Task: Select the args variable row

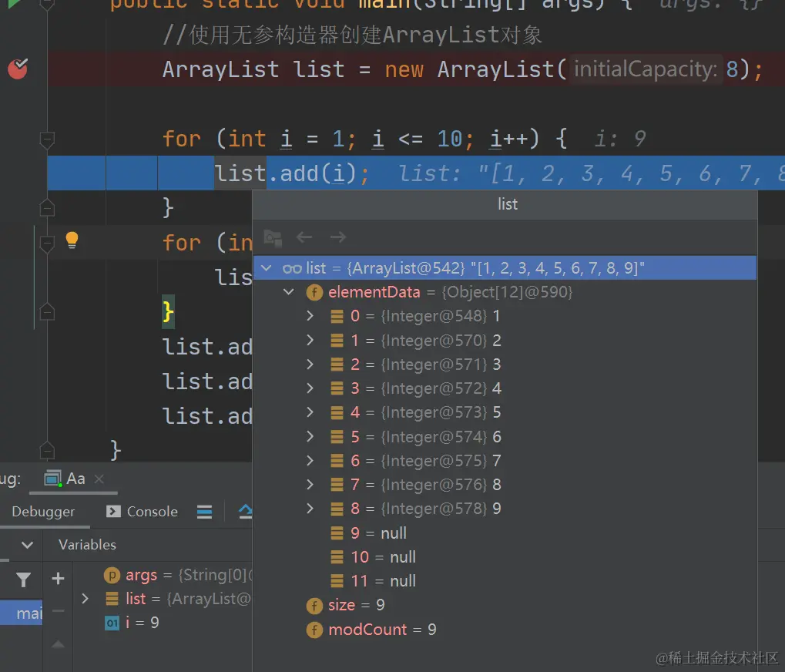Action: pos(163,575)
